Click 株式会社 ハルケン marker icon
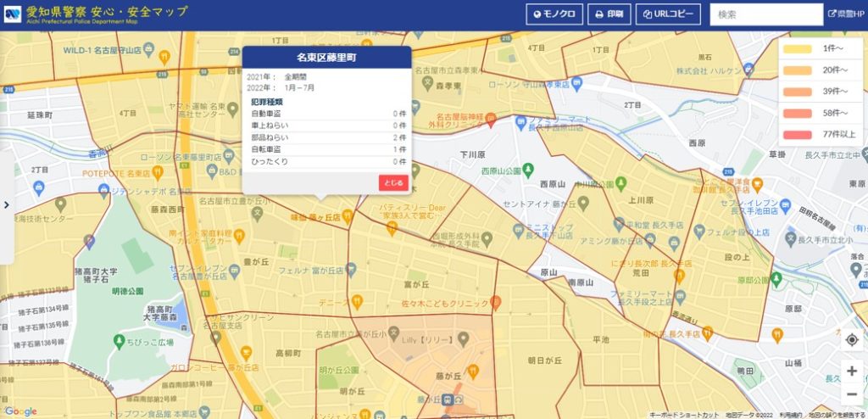The width and height of the screenshot is (868, 419). tap(749, 69)
